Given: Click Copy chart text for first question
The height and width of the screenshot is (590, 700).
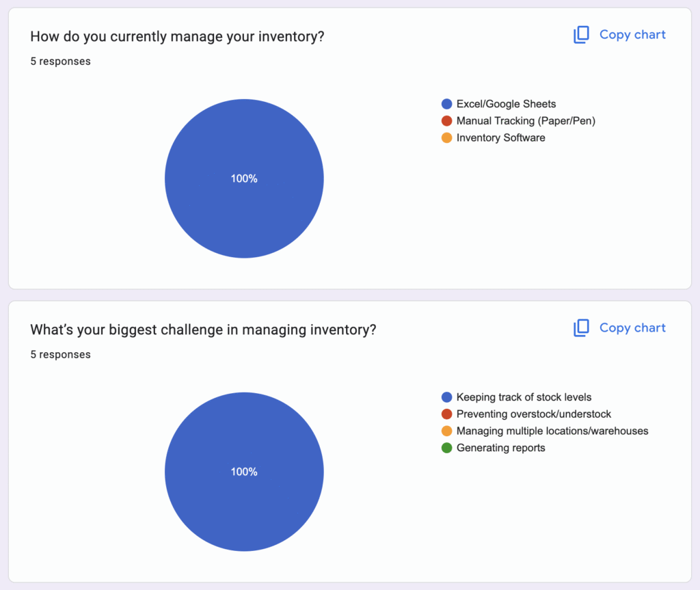Looking at the screenshot, I should coord(632,35).
